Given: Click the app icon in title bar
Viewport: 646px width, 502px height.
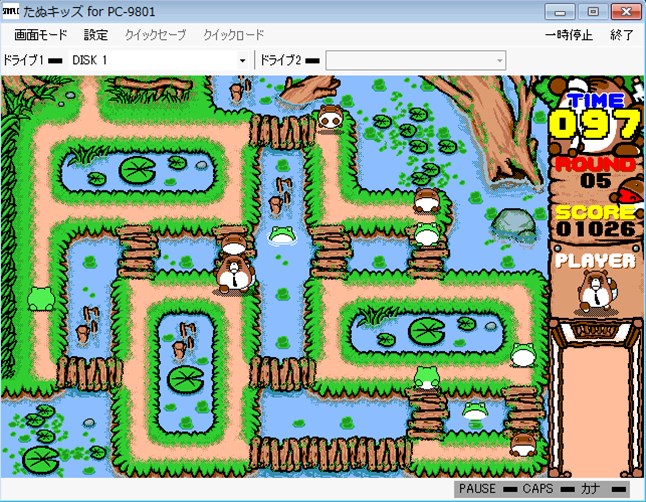Looking at the screenshot, I should (x=11, y=12).
